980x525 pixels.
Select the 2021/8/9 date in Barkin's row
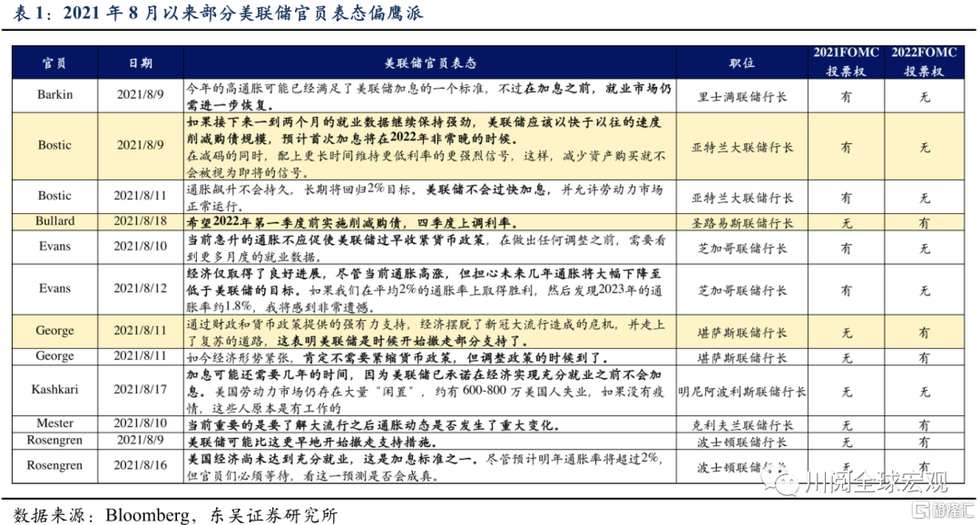[141, 95]
